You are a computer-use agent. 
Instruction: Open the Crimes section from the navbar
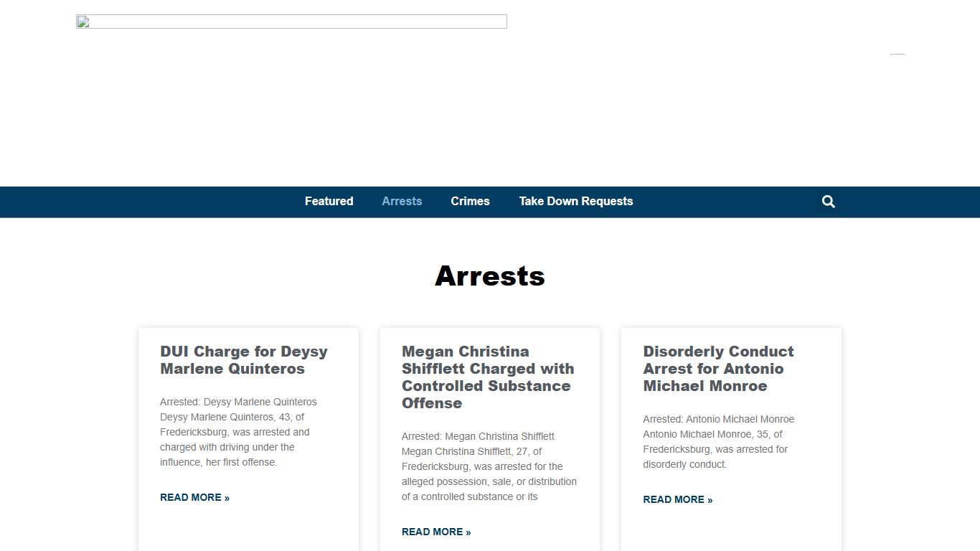[x=470, y=202]
